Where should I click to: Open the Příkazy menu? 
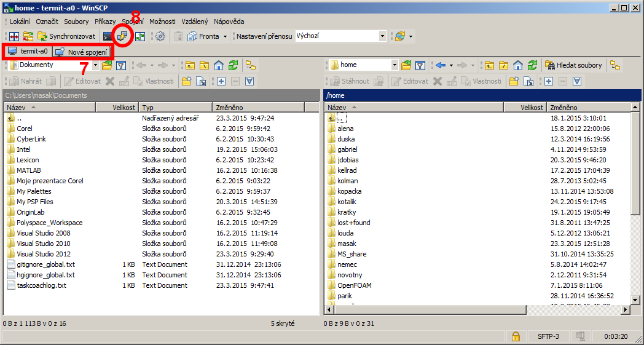[x=104, y=22]
